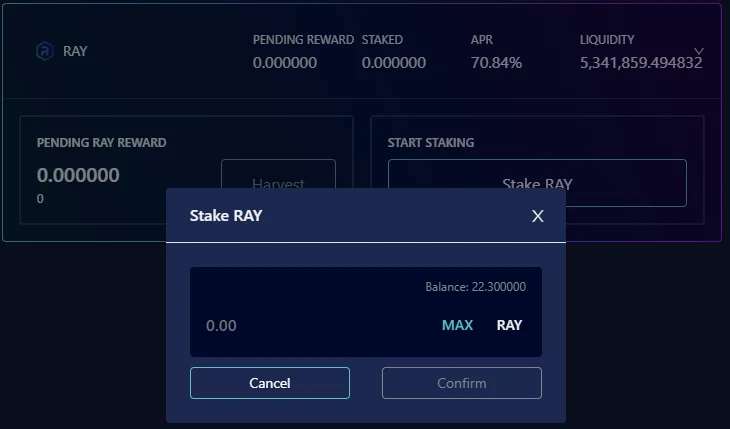
Task: Click the Harvest button
Action: coord(278,174)
